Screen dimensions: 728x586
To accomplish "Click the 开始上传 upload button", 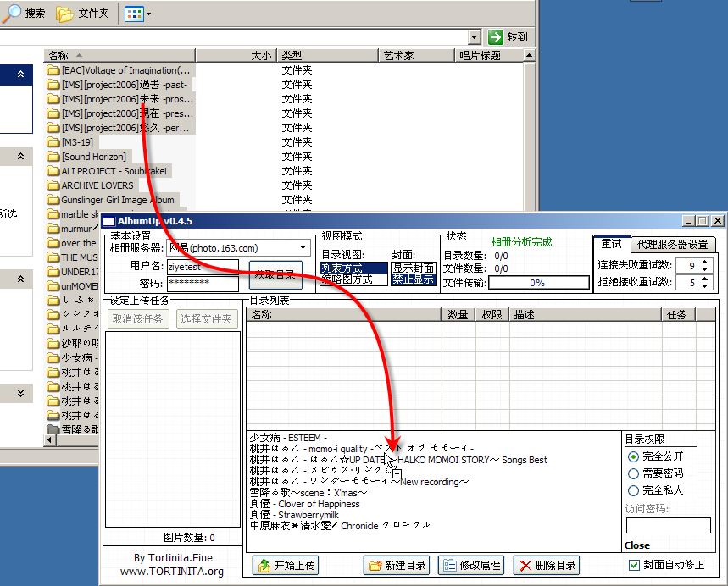I will coord(286,565).
